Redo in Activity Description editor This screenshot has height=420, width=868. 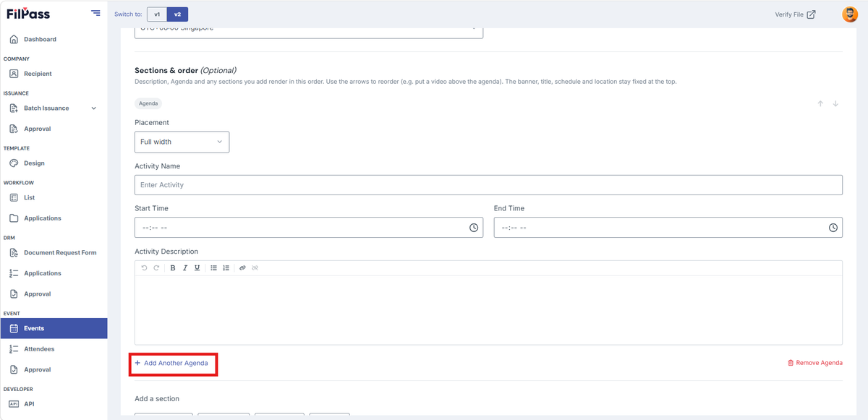(x=156, y=268)
